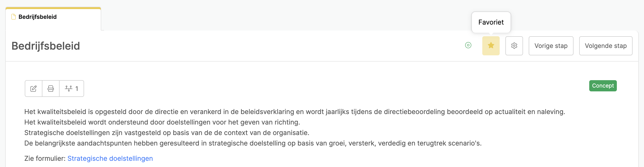644x167 pixels.
Task: Advance with Volgende stap button
Action: click(x=605, y=46)
